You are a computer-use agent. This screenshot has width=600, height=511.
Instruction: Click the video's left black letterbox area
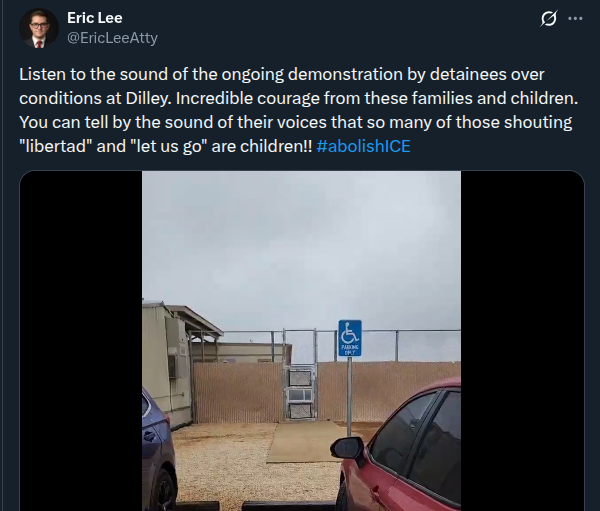tap(81, 341)
